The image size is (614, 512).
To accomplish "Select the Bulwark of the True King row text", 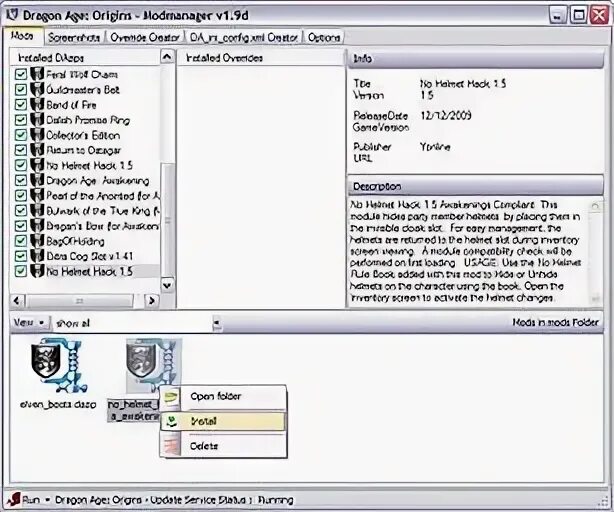I will (x=103, y=211).
